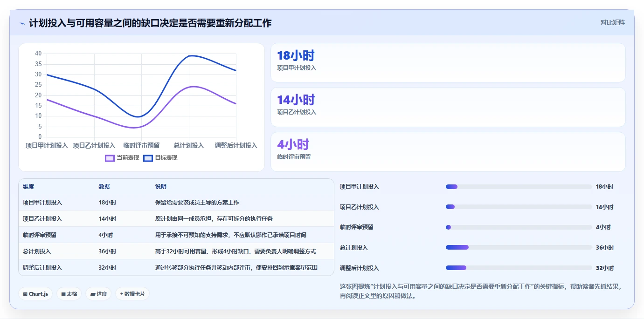
Task: Click the 总计划投入 progress bar
Action: point(519,247)
